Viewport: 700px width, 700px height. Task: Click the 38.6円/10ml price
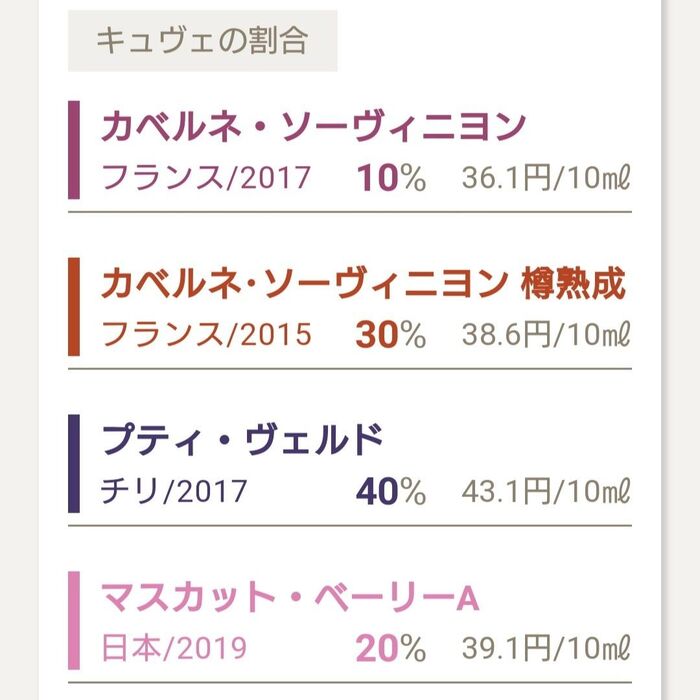click(546, 335)
